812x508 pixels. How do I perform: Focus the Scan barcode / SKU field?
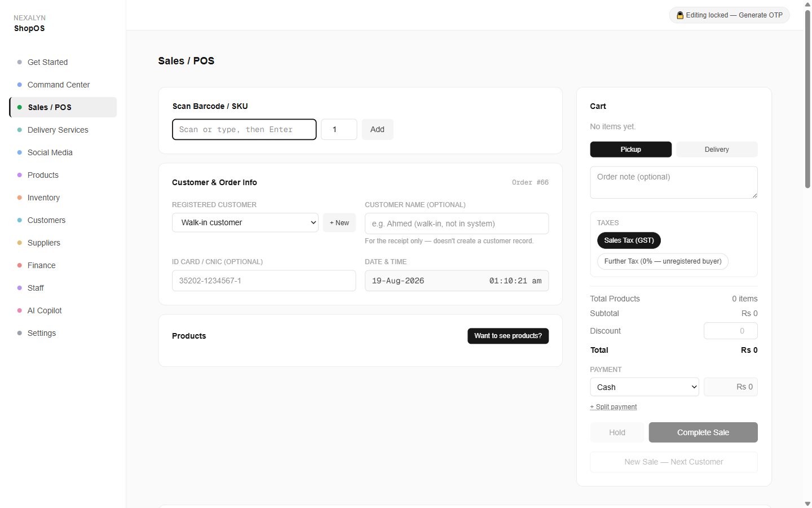click(x=244, y=129)
